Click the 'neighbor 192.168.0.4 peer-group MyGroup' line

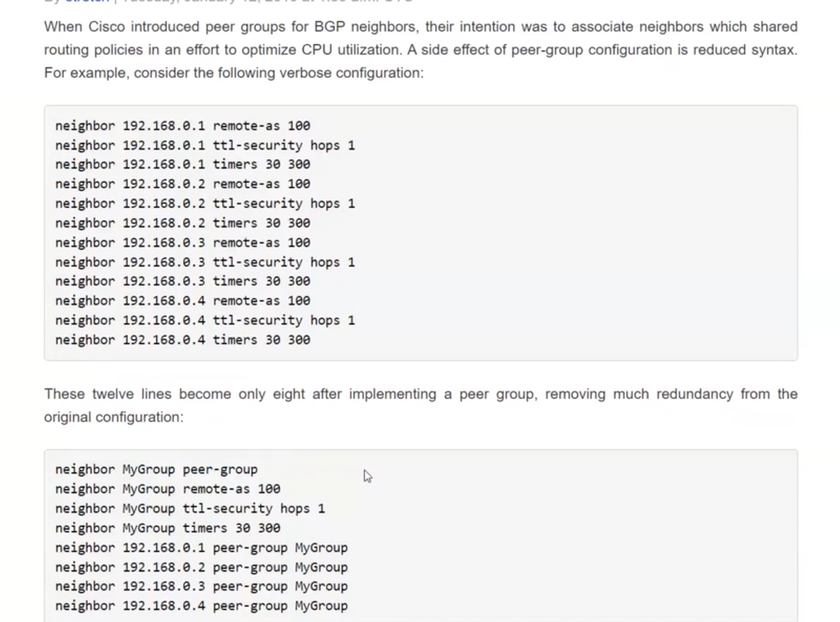click(201, 606)
